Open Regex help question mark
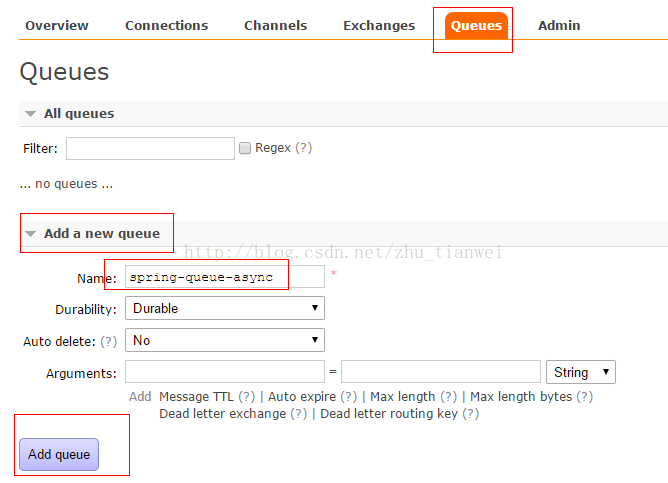Viewport: 668px width, 483px height. point(304,148)
